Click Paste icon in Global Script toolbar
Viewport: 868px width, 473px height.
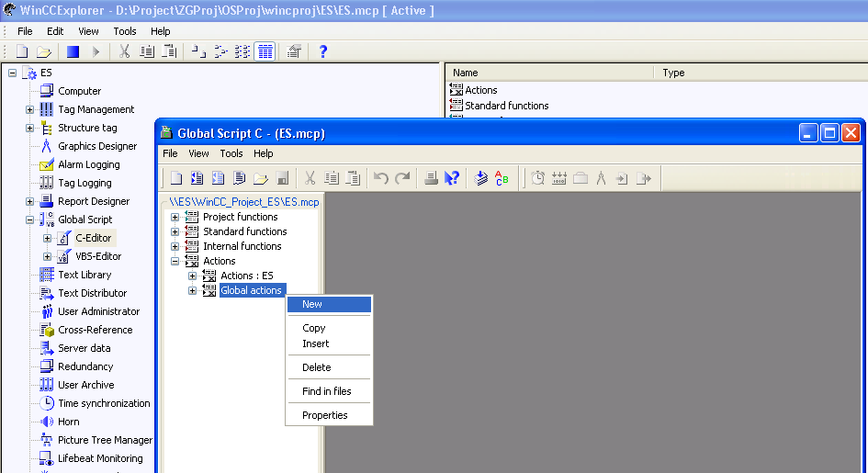(x=353, y=178)
